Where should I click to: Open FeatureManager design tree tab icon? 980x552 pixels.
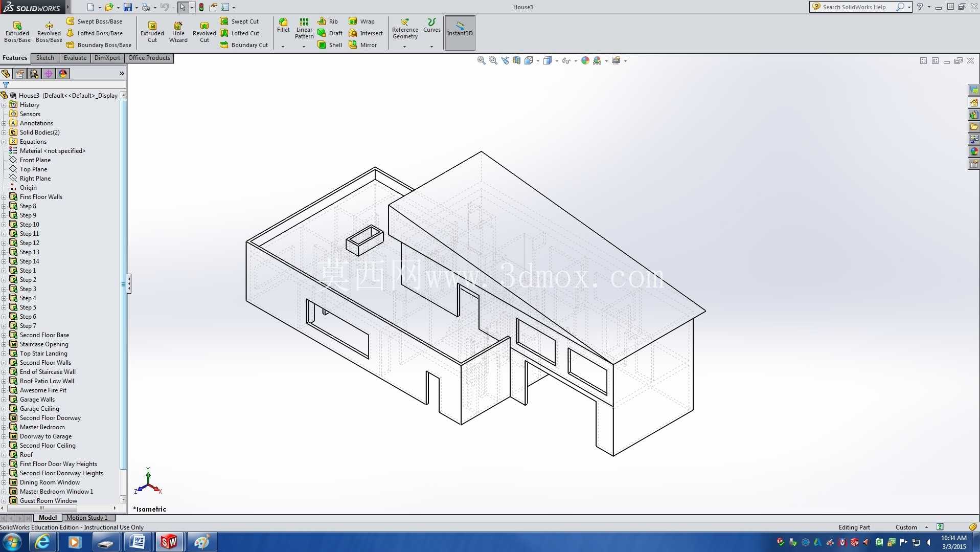point(6,74)
